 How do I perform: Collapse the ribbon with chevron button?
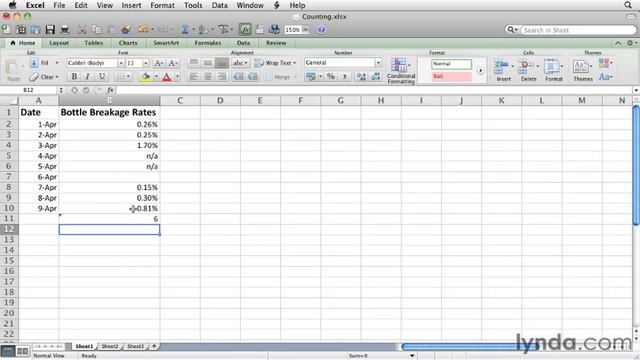[618, 43]
